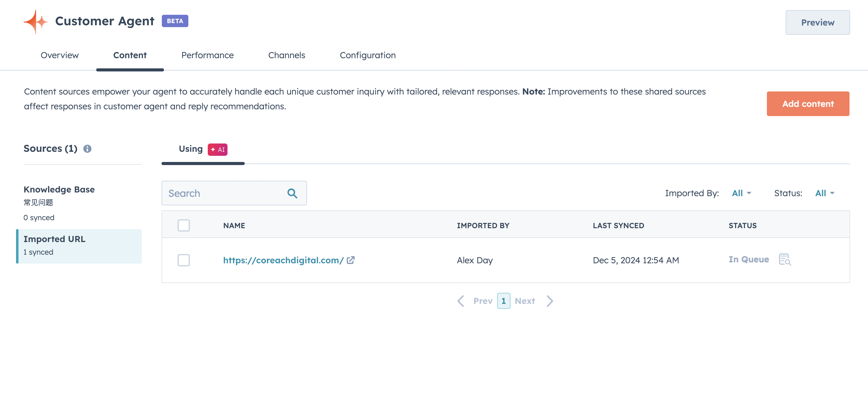Click the LAST SYNCED column header

pyautogui.click(x=618, y=226)
